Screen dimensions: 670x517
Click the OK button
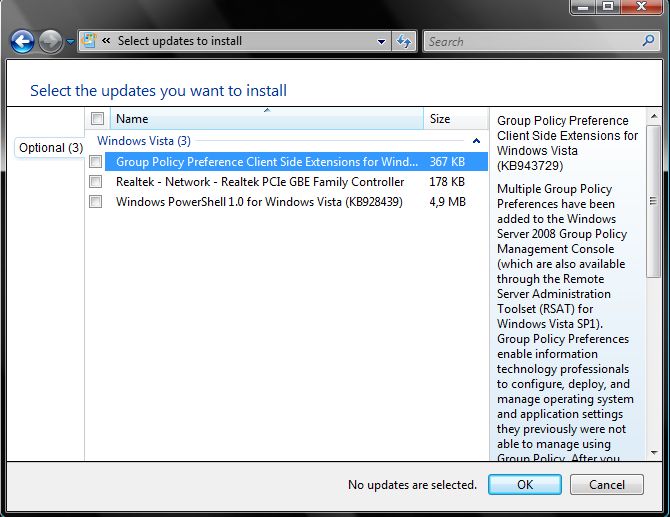(525, 485)
